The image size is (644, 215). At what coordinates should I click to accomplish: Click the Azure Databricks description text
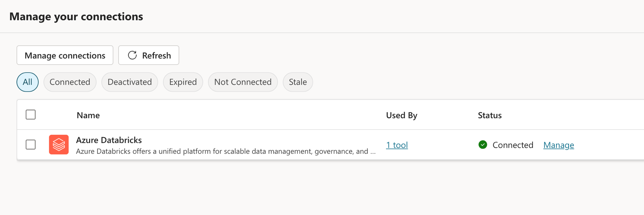[226, 151]
